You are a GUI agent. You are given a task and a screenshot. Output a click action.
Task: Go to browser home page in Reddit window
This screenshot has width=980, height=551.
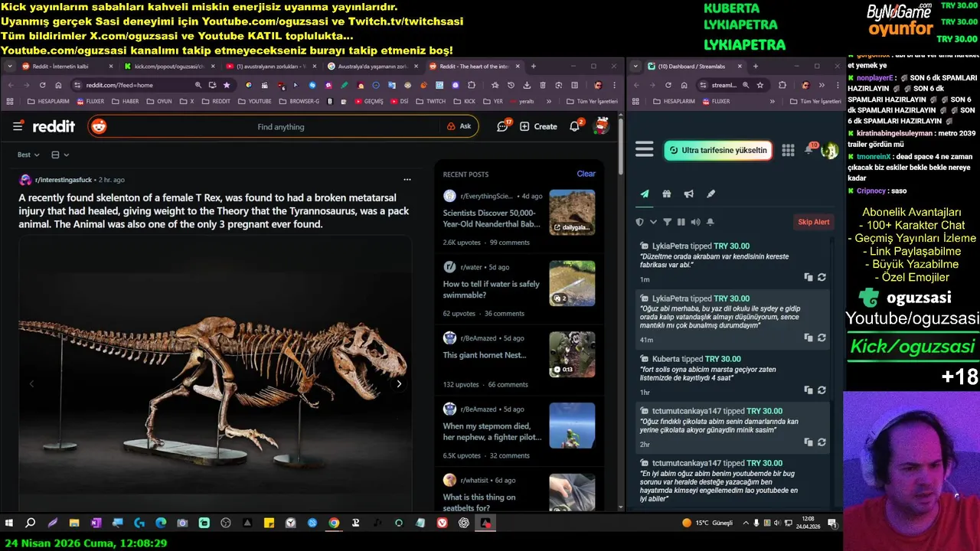[x=59, y=85]
